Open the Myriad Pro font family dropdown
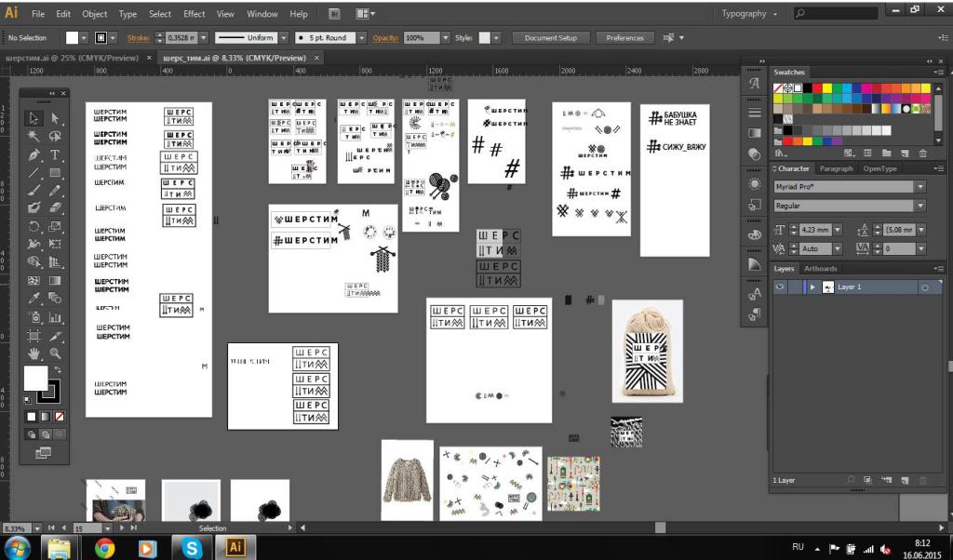 (920, 186)
